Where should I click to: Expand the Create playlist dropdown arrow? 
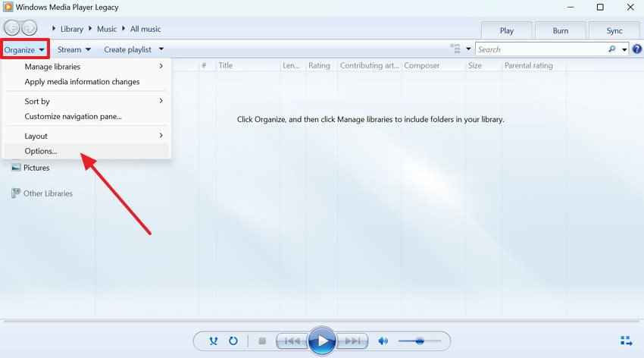(161, 49)
